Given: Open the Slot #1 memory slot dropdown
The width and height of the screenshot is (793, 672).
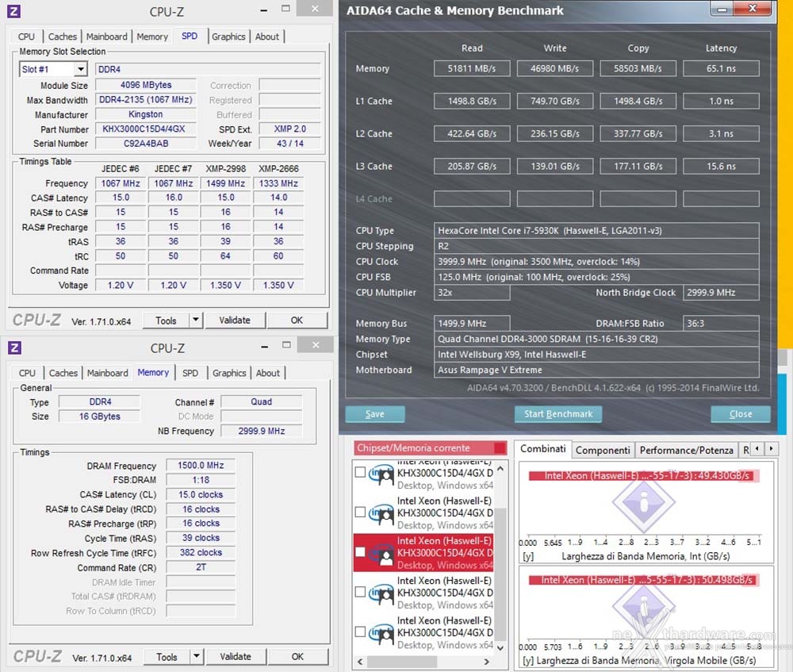Looking at the screenshot, I should click(81, 69).
